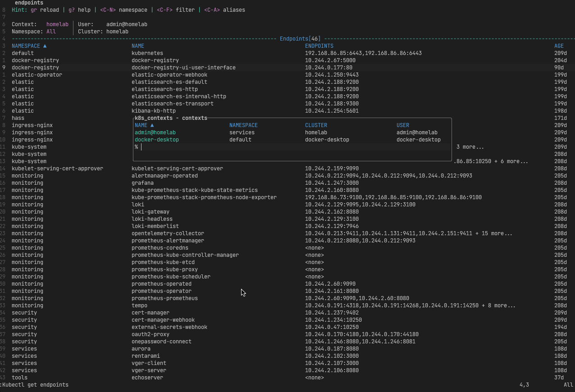The width and height of the screenshot is (575, 392).
Task: Select the admin@homelab context name in popup
Action: [155, 132]
